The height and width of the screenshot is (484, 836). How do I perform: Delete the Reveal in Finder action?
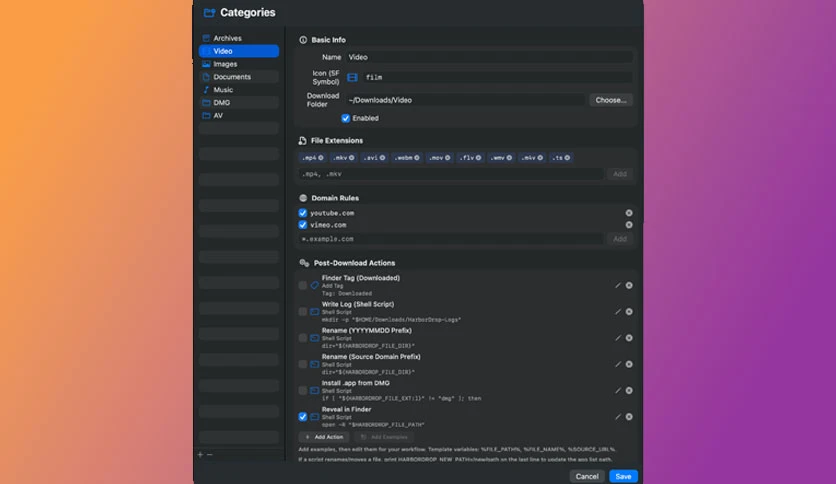[629, 417]
